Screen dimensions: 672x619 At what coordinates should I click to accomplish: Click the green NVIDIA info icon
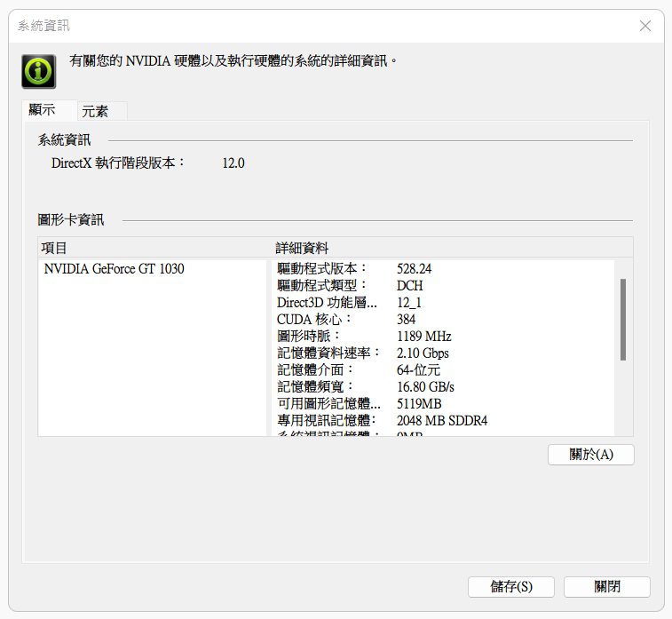pyautogui.click(x=38, y=71)
